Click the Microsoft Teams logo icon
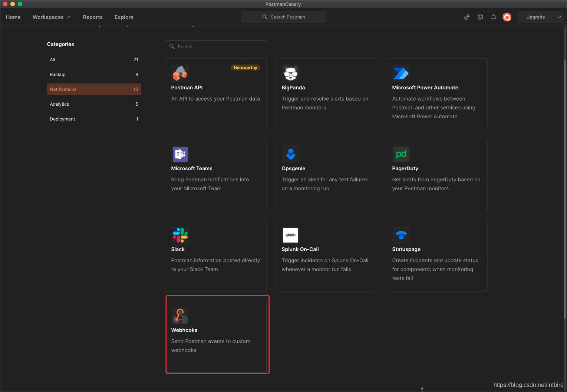This screenshot has height=392, width=567. (x=180, y=154)
